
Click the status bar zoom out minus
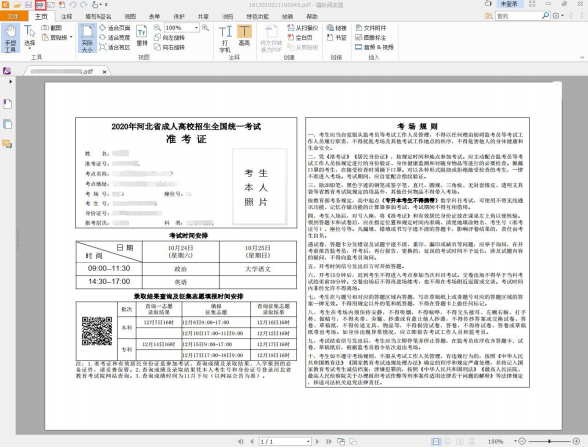tap(522, 442)
